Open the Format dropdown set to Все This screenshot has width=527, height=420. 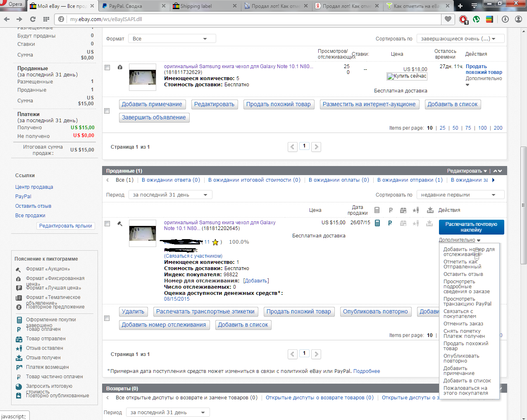172,38
